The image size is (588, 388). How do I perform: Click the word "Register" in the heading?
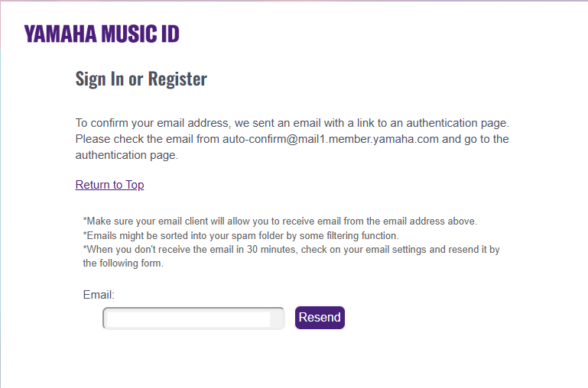click(177, 79)
